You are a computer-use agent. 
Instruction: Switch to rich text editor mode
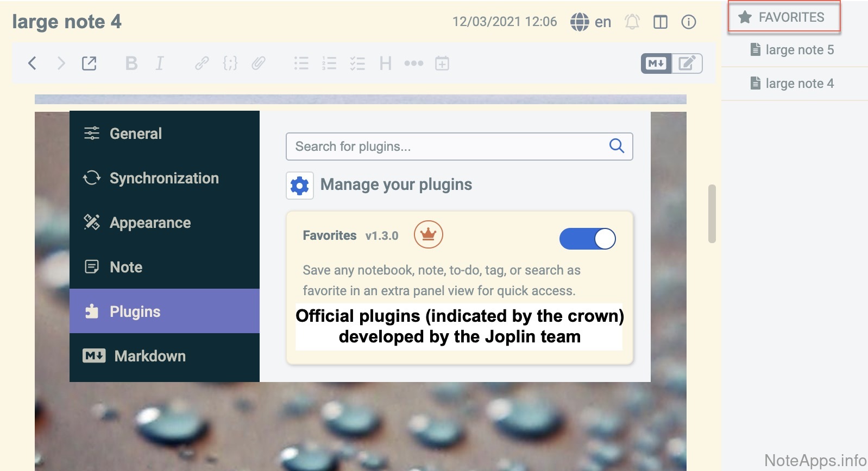pyautogui.click(x=687, y=63)
